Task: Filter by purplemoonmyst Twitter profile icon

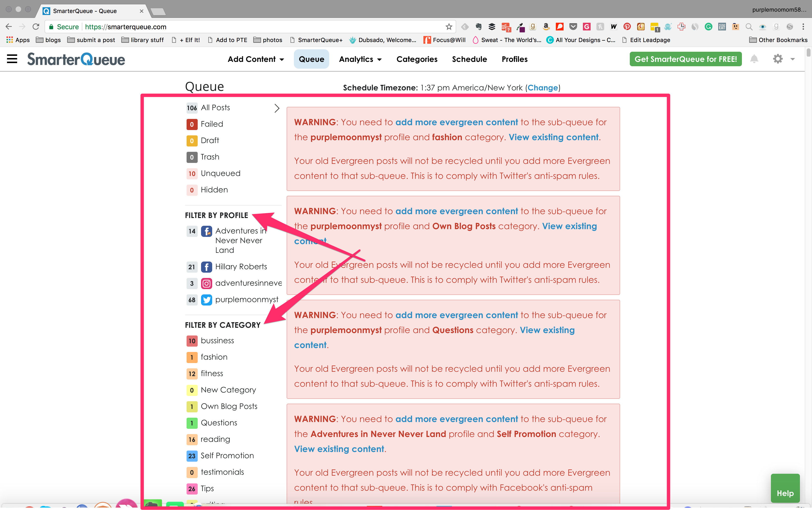Action: coord(206,299)
